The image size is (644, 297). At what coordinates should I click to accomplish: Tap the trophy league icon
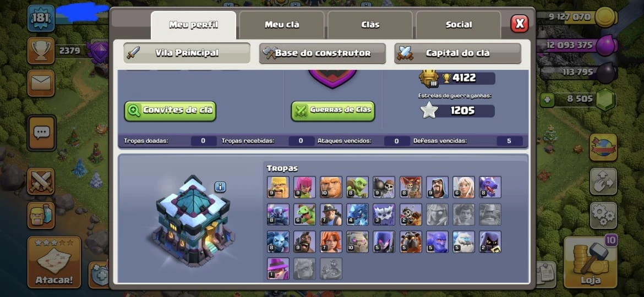[41, 51]
